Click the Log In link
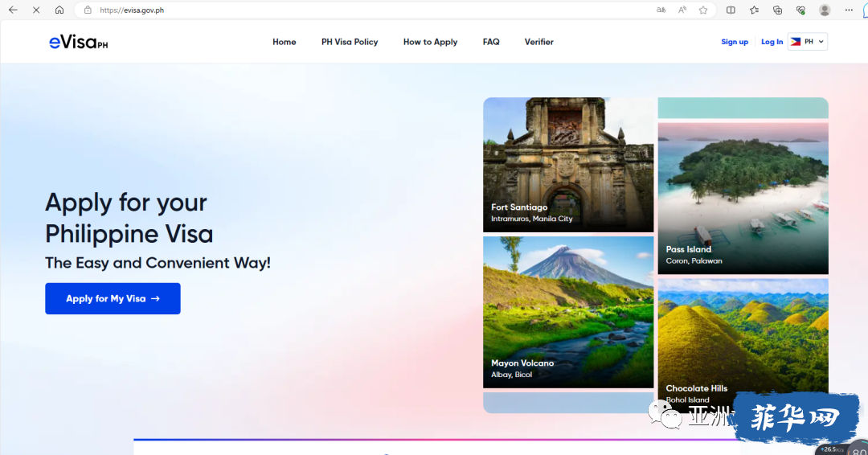The height and width of the screenshot is (455, 868). pyautogui.click(x=772, y=42)
